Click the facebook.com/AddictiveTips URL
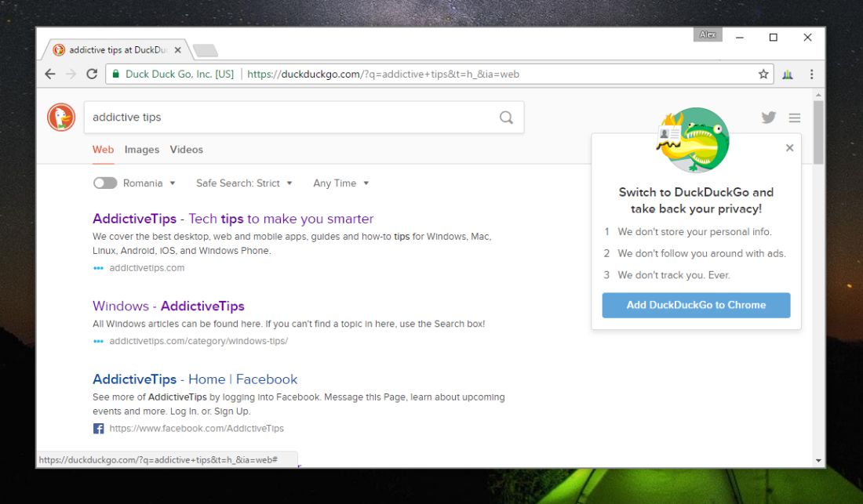863x504 pixels. [x=196, y=429]
